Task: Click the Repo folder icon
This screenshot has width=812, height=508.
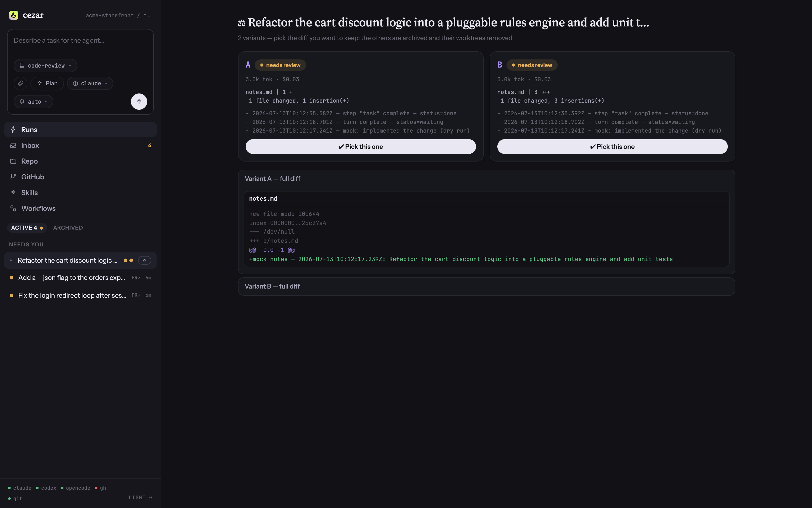Action: click(13, 161)
